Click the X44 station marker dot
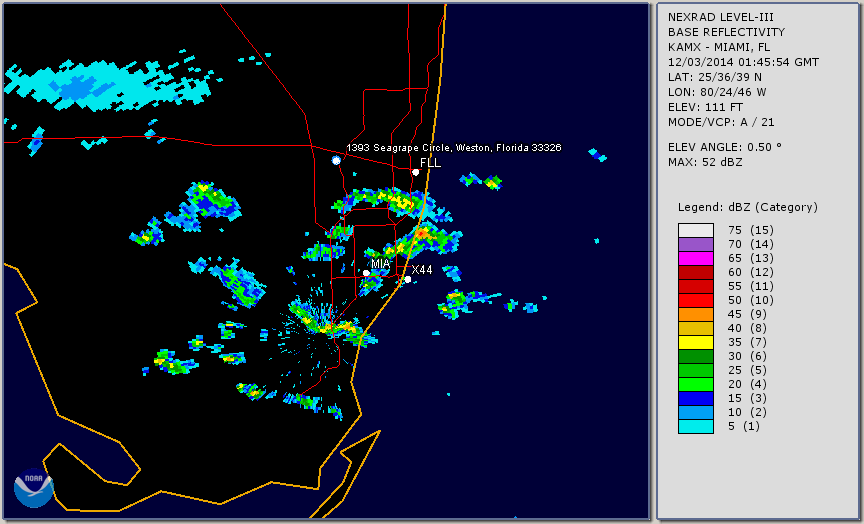The height and width of the screenshot is (524, 864). pyautogui.click(x=408, y=280)
